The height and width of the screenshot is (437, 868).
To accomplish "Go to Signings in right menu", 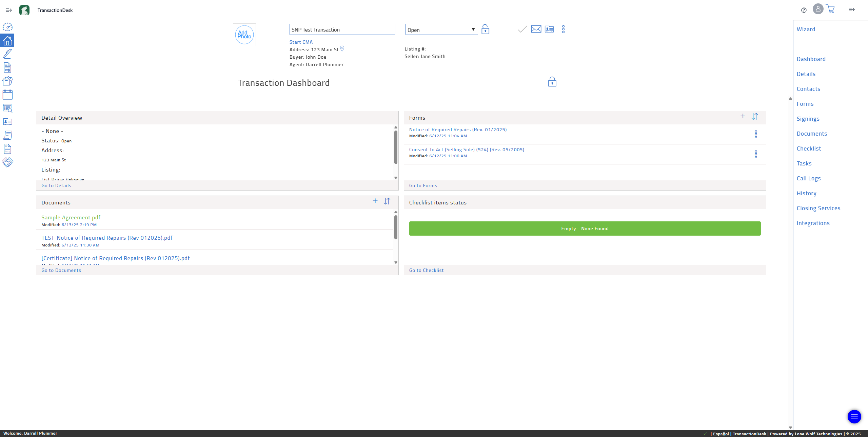I will tap(808, 119).
